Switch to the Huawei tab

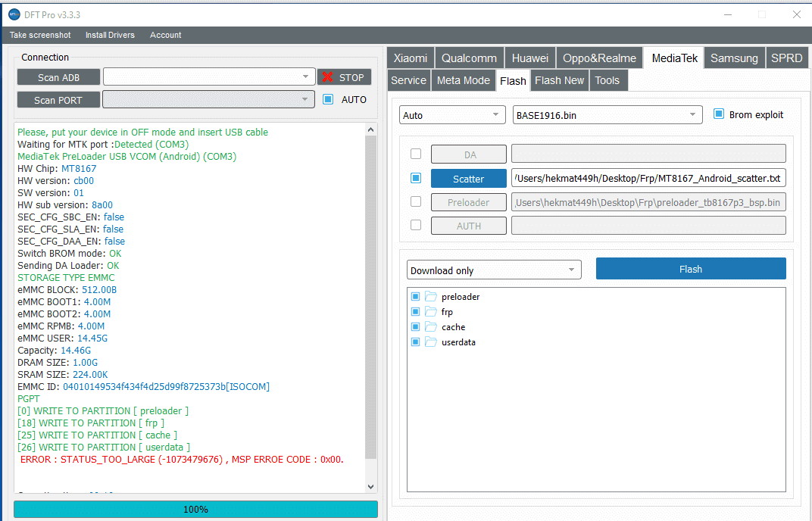tap(529, 58)
